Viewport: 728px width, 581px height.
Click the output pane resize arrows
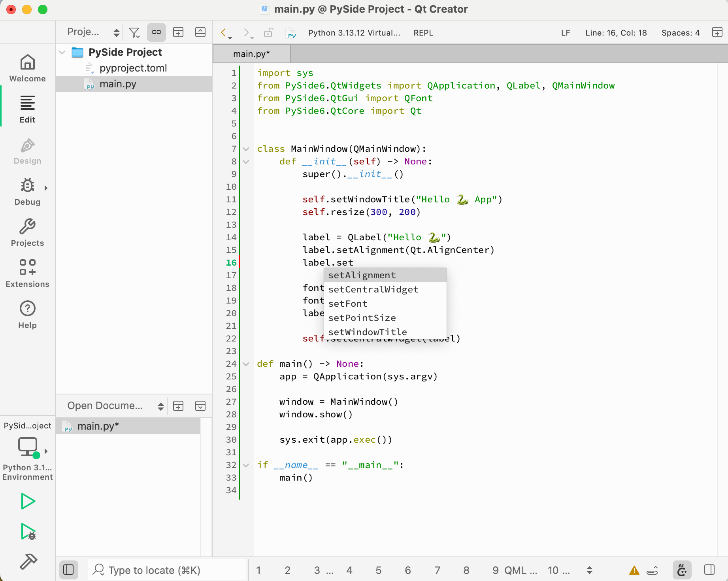coord(589,570)
